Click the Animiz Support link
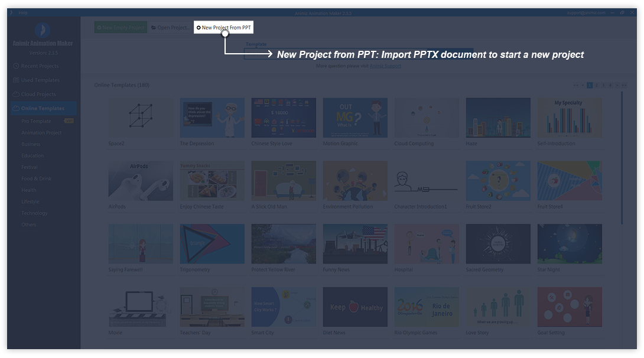Image resolution: width=644 pixels, height=358 pixels. [x=385, y=66]
